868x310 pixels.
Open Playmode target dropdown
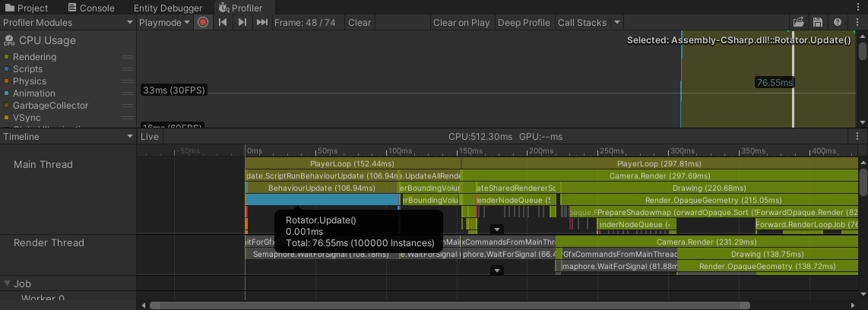165,23
